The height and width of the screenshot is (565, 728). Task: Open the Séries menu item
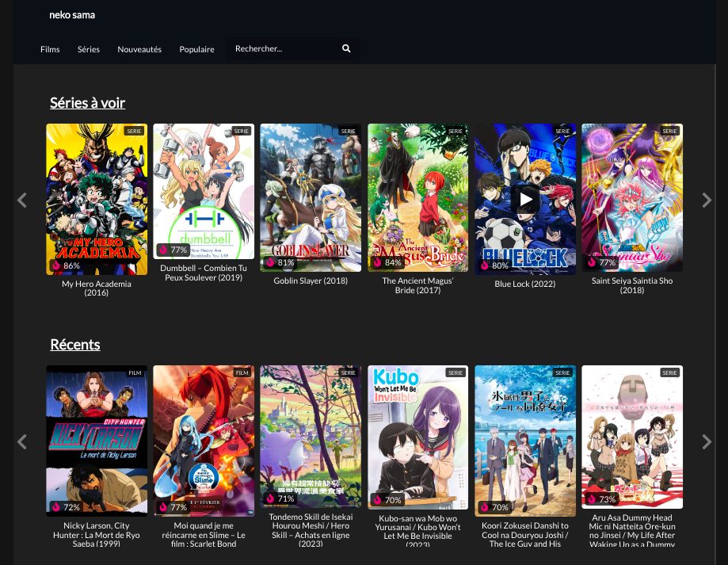[89, 49]
